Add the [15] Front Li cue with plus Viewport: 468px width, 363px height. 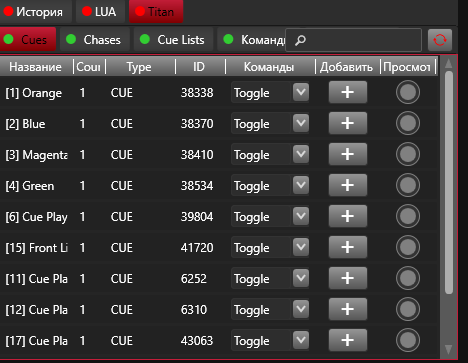(x=348, y=247)
